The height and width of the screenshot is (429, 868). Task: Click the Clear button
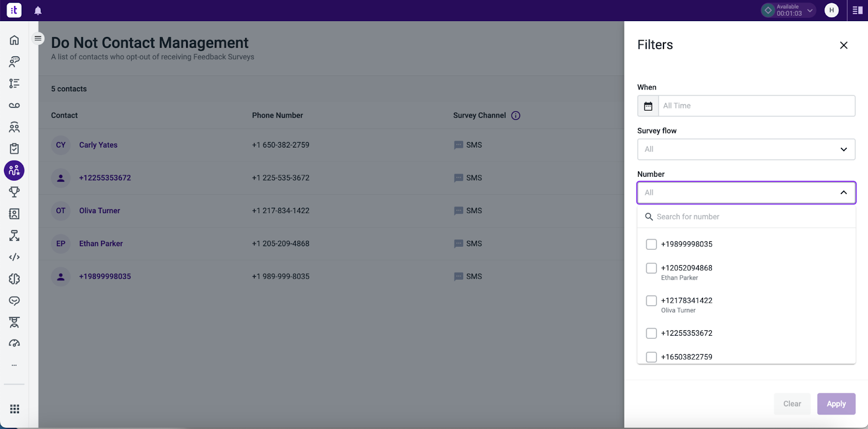792,404
